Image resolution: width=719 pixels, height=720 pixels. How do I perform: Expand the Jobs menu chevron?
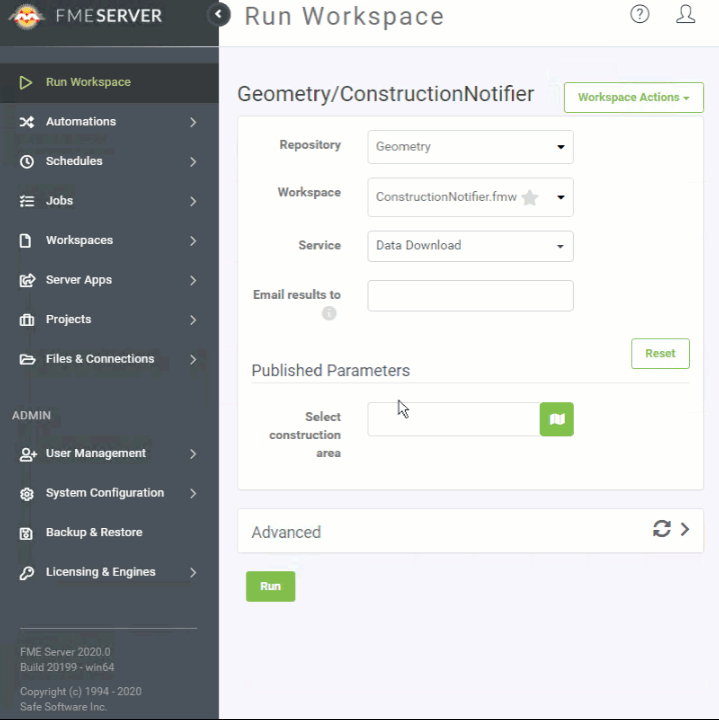(193, 201)
